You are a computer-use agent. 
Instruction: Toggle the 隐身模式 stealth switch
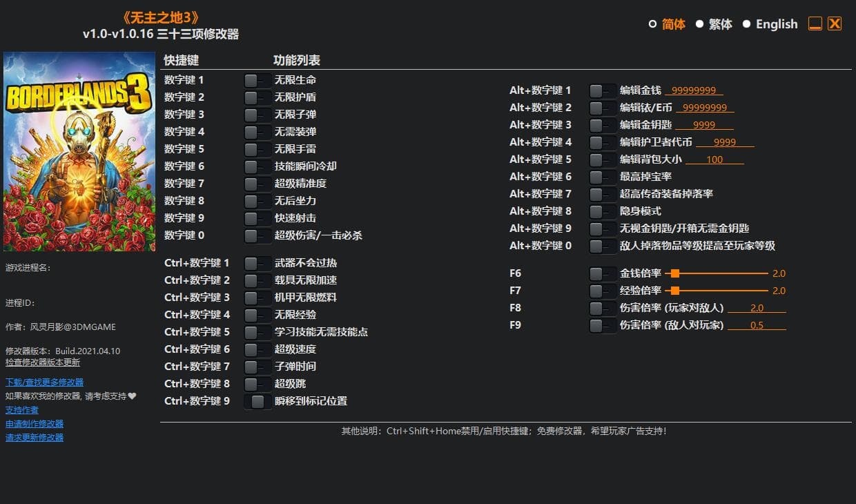[x=603, y=211]
